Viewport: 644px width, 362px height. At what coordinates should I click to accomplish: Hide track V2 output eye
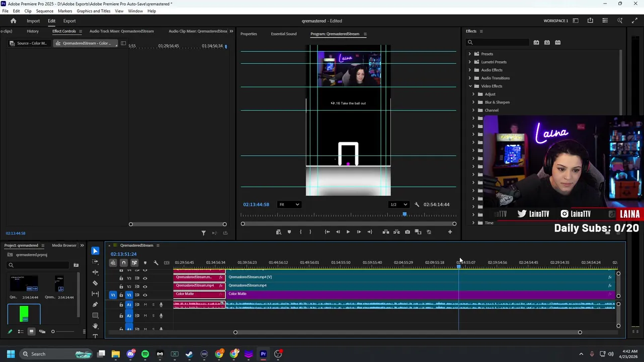[x=145, y=287]
